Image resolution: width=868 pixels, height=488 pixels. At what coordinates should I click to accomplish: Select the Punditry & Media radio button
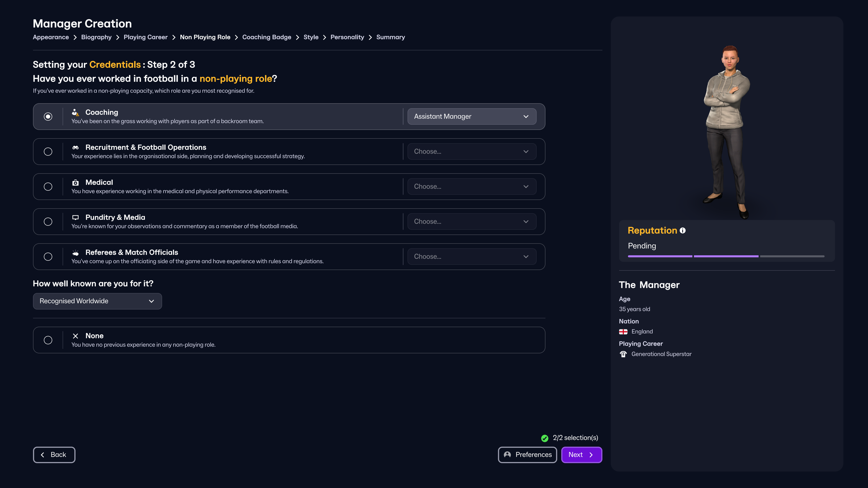[x=48, y=222]
